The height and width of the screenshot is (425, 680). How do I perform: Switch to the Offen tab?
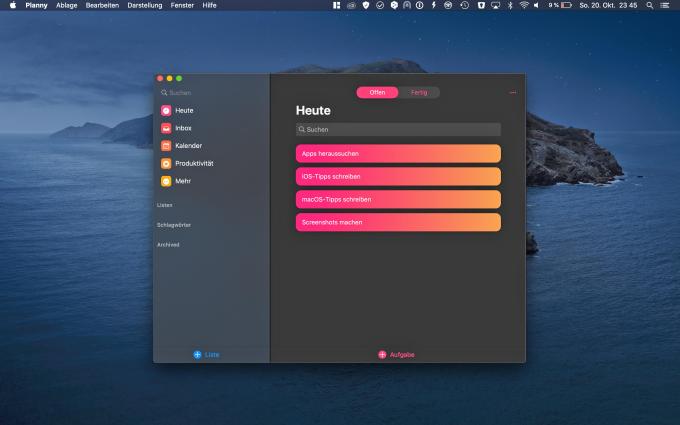(377, 92)
